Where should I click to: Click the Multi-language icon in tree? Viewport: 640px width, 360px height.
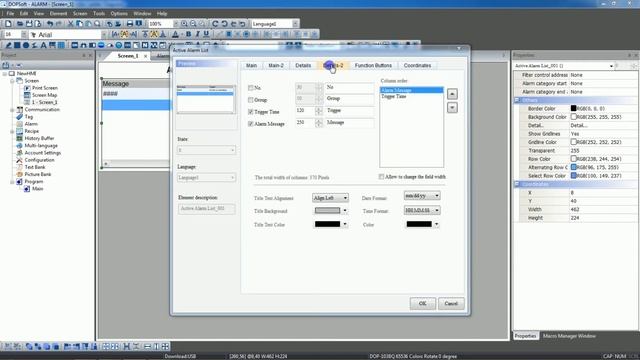19,146
